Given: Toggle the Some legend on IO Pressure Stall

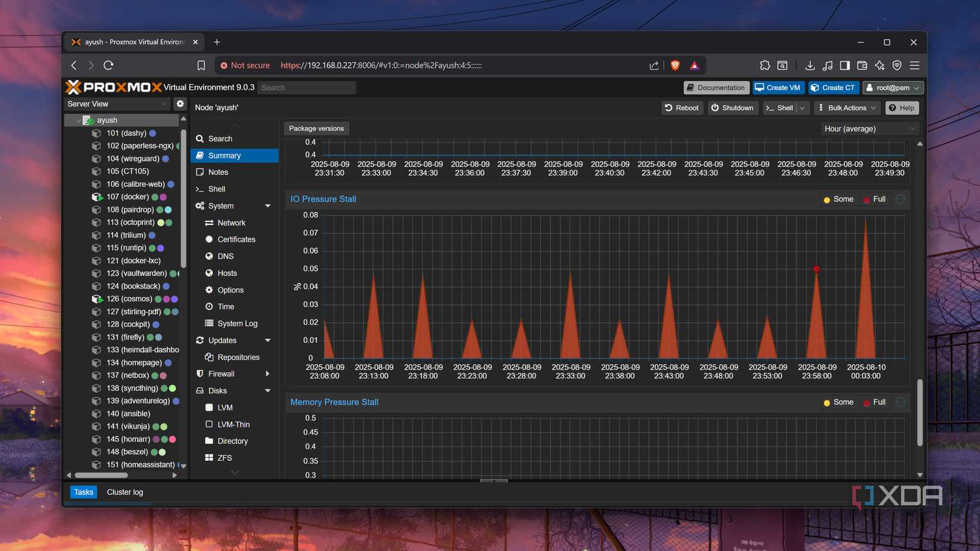Looking at the screenshot, I should (838, 199).
